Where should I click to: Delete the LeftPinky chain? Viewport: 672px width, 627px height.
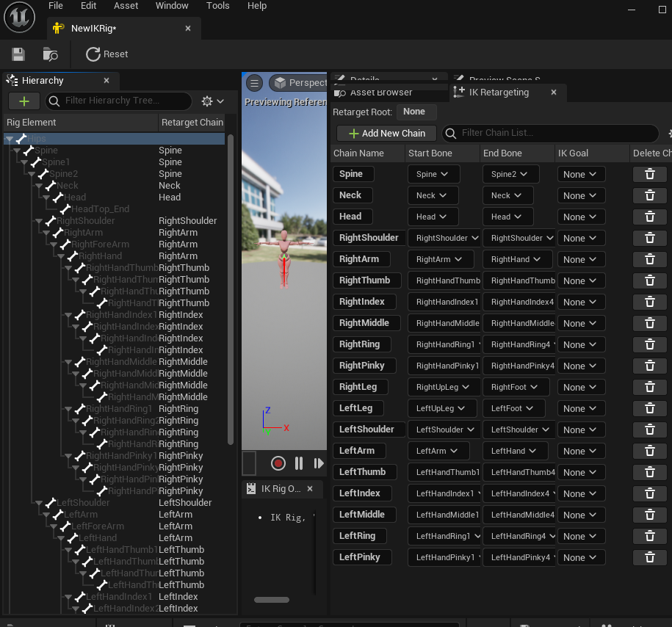coord(650,557)
